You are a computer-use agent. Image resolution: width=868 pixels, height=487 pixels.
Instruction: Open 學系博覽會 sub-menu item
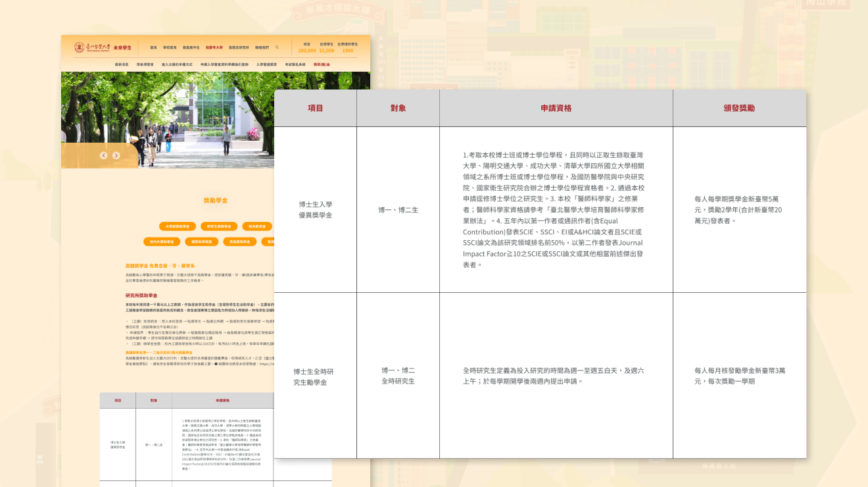pyautogui.click(x=145, y=64)
